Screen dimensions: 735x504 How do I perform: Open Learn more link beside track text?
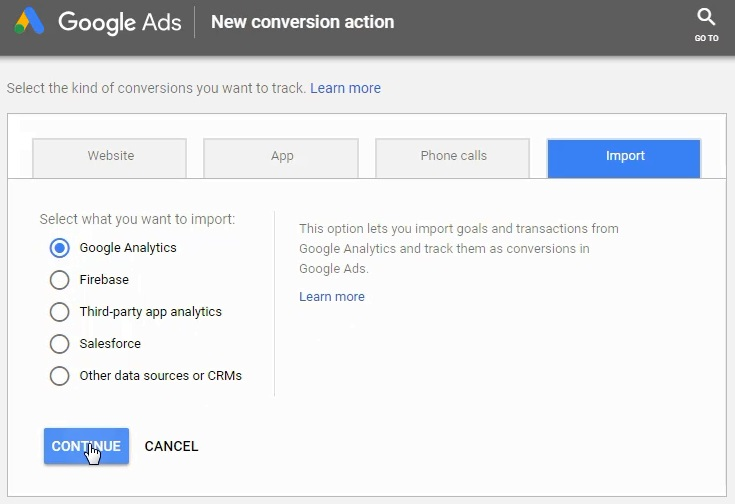[345, 88]
